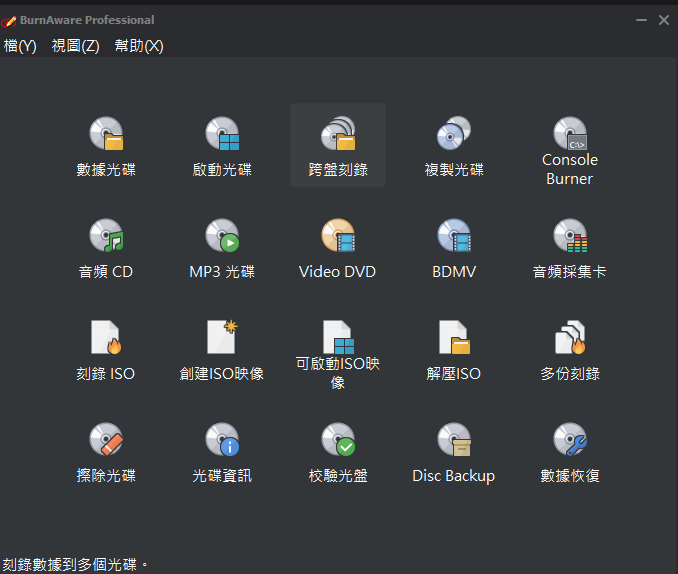Close the BurnAware Professional window
The height and width of the screenshot is (574, 678).
[664, 20]
